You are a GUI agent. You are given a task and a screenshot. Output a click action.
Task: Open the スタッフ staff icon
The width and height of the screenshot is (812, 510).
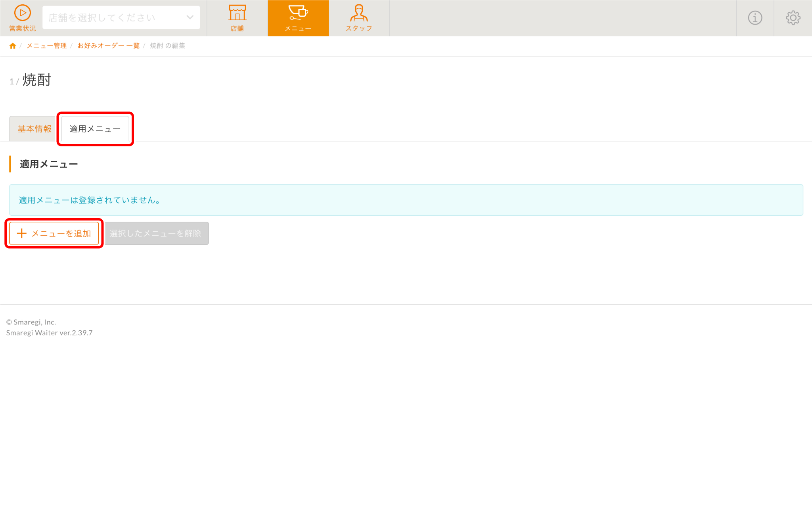pos(359,13)
